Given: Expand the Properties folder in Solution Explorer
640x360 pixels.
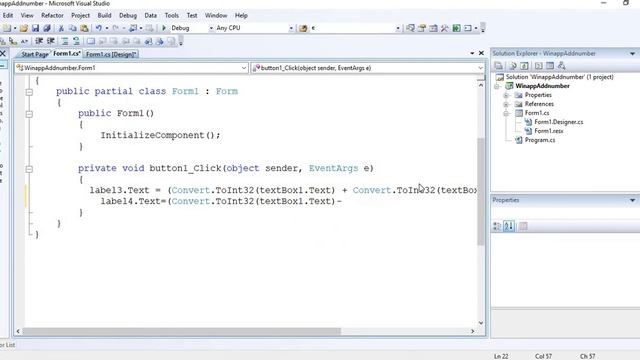Looking at the screenshot, I should tap(506, 95).
